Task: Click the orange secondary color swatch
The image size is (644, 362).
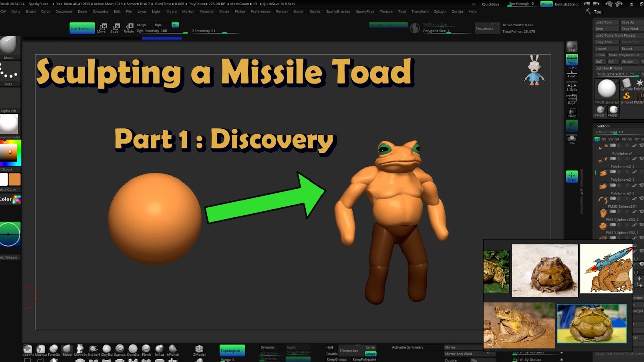Action: coord(14,179)
